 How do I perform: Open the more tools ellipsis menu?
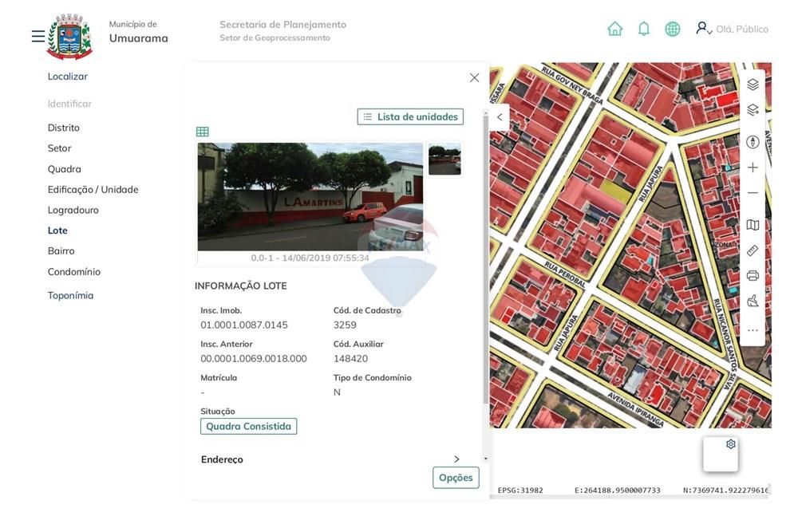click(752, 329)
